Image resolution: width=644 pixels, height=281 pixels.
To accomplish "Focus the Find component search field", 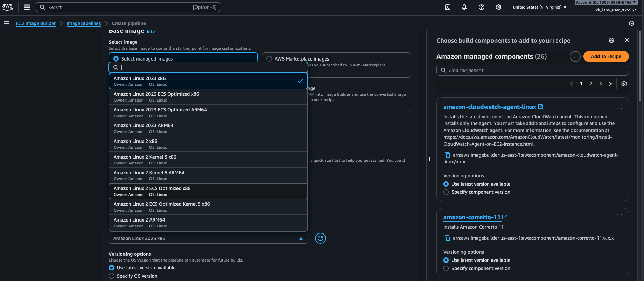I will (533, 70).
